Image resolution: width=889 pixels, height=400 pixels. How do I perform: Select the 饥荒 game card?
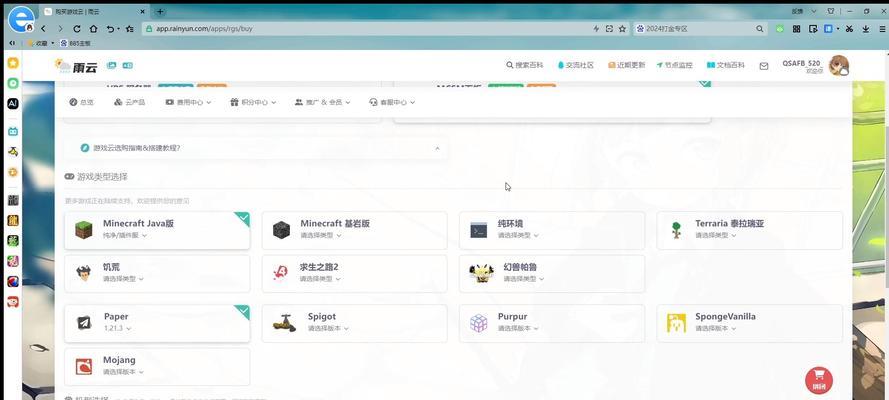[157, 274]
